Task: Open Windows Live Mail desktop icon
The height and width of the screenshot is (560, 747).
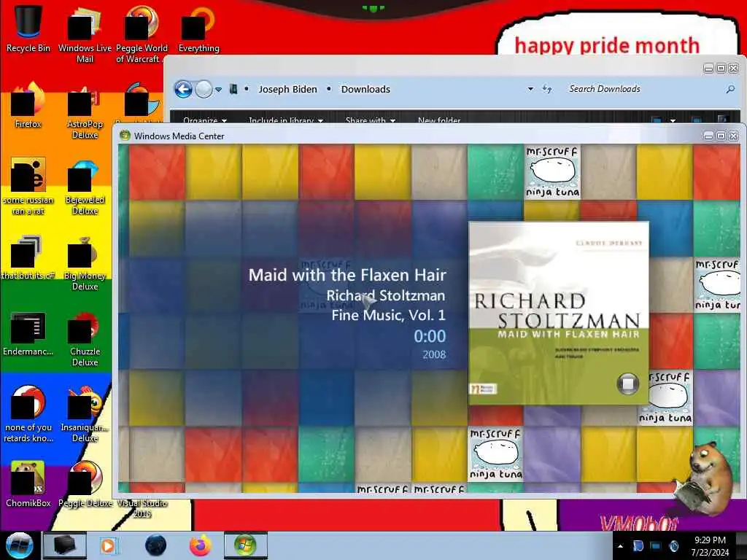Action: click(x=85, y=34)
